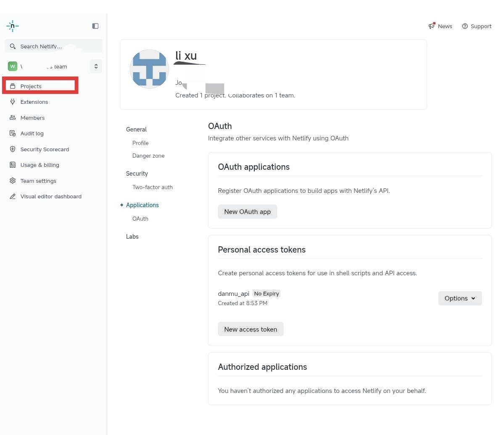Open Members page

[x=32, y=118]
